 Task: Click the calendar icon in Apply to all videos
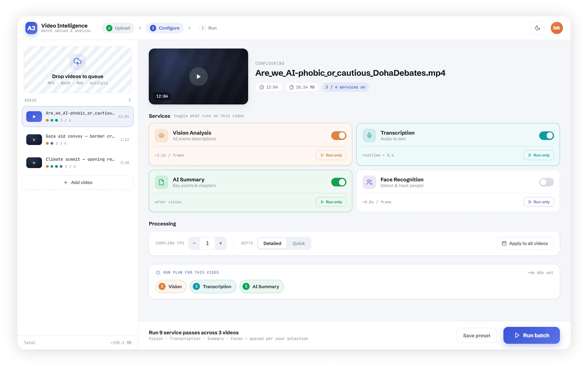coord(504,243)
